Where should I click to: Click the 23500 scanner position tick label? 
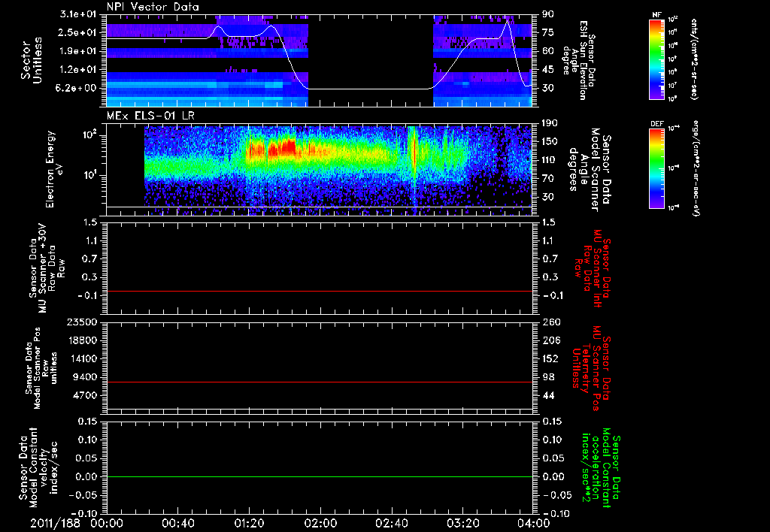click(81, 322)
